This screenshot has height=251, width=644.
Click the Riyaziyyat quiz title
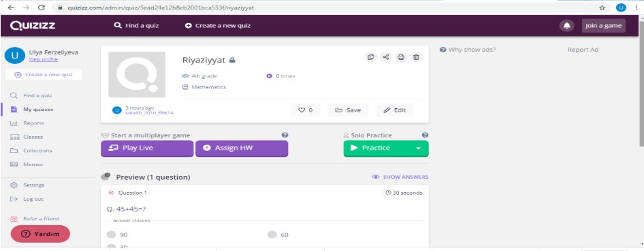pyautogui.click(x=204, y=60)
